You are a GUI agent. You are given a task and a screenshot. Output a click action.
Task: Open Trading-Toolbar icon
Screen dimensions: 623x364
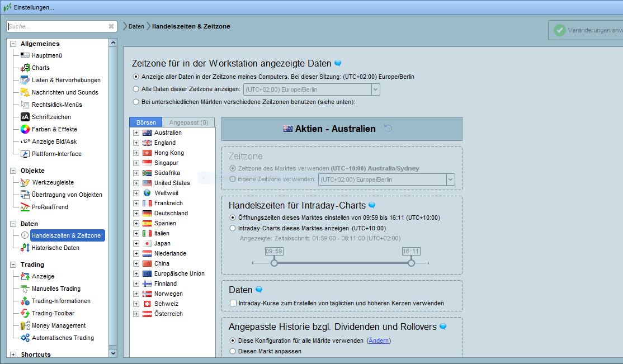[25, 313]
